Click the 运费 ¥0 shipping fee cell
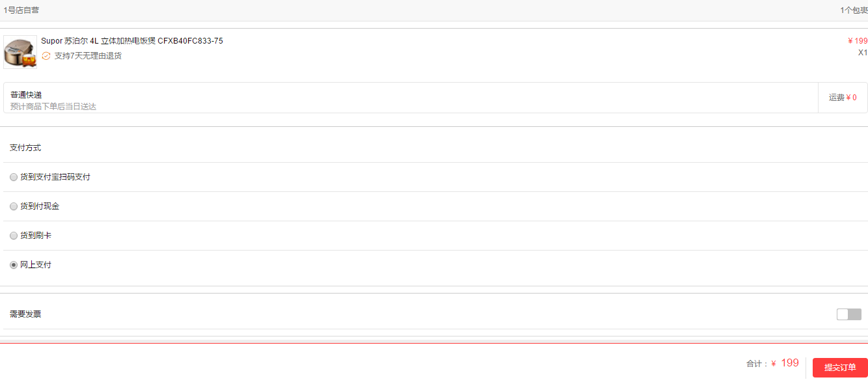 pyautogui.click(x=843, y=98)
